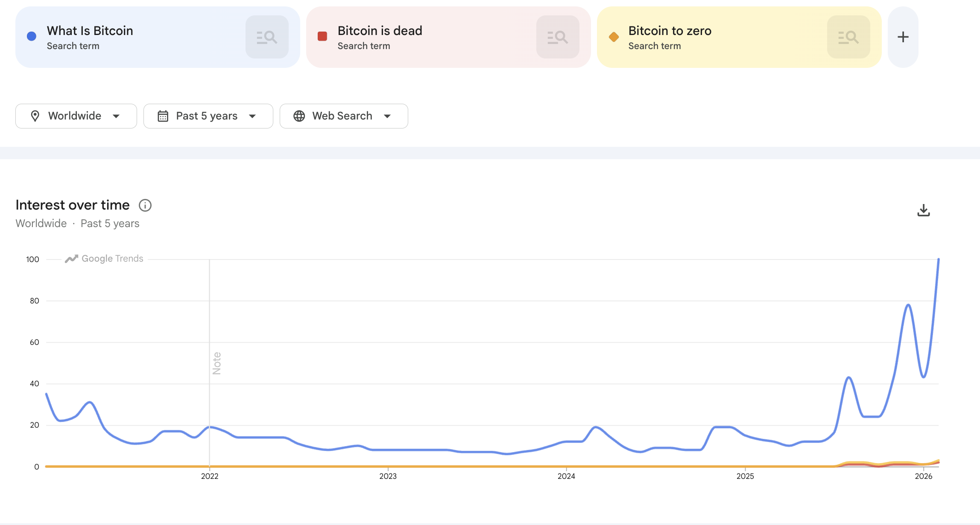Expand the Past 5 years time range selector
Screen dimensions: 980x525
(208, 116)
